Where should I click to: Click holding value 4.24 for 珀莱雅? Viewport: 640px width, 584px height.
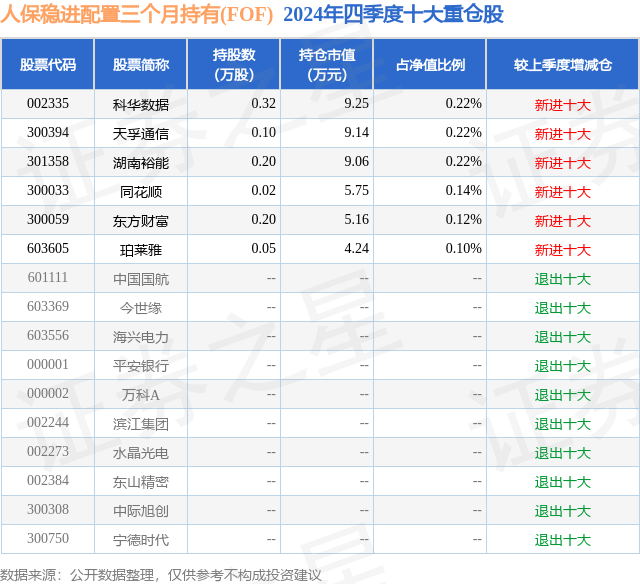point(356,249)
